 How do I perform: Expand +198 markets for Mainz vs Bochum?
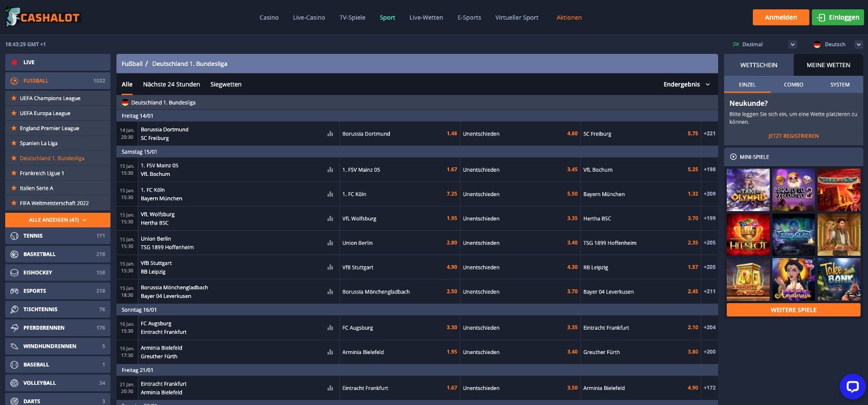[x=709, y=170]
